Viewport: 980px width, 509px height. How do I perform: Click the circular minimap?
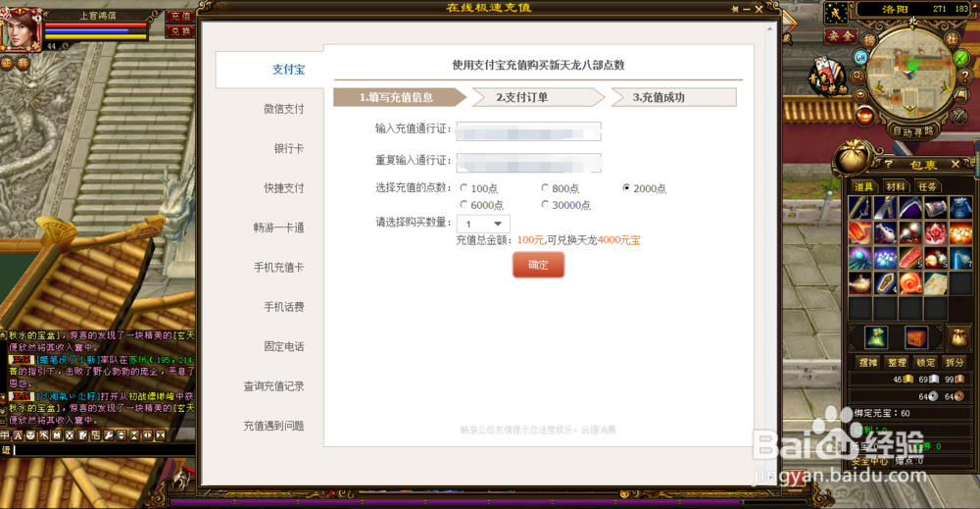(x=910, y=74)
